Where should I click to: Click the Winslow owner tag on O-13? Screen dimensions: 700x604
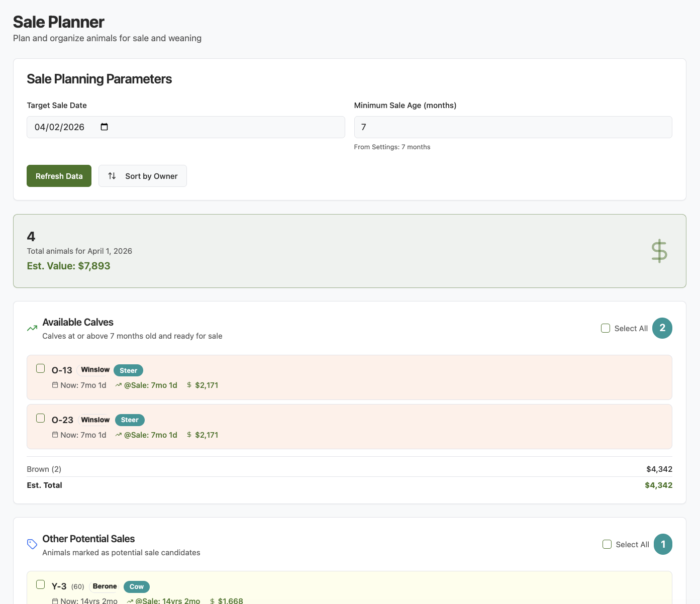(95, 370)
